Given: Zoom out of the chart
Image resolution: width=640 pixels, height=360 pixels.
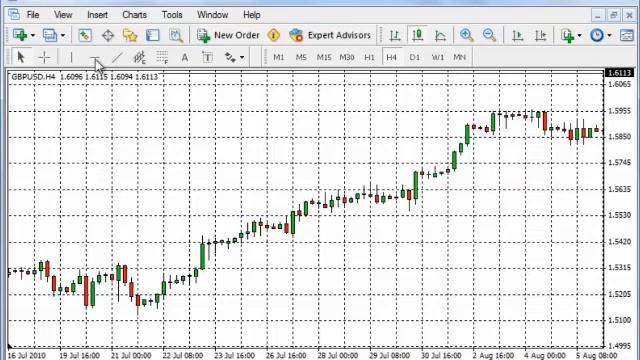Looking at the screenshot, I should 489,36.
